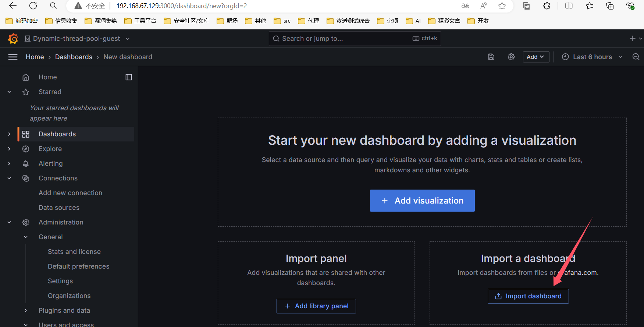644x327 pixels.
Task: Click the browser back arrow
Action: click(13, 6)
